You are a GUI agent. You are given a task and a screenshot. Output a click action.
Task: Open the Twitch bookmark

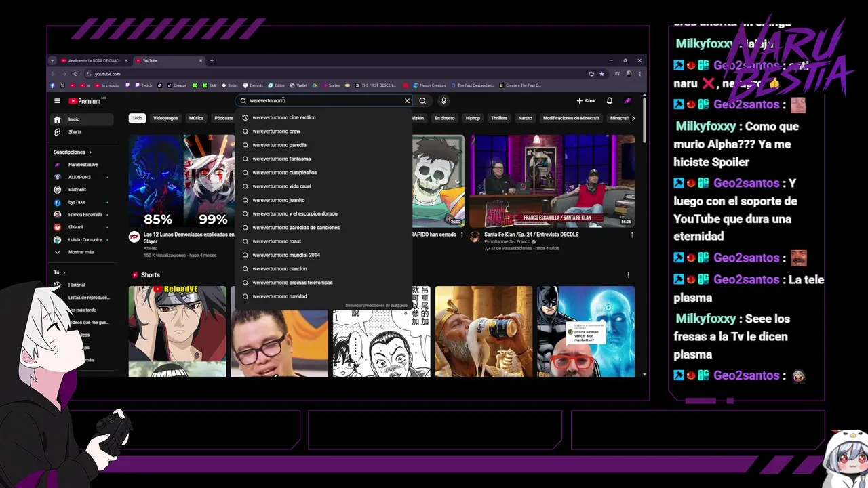[144, 85]
